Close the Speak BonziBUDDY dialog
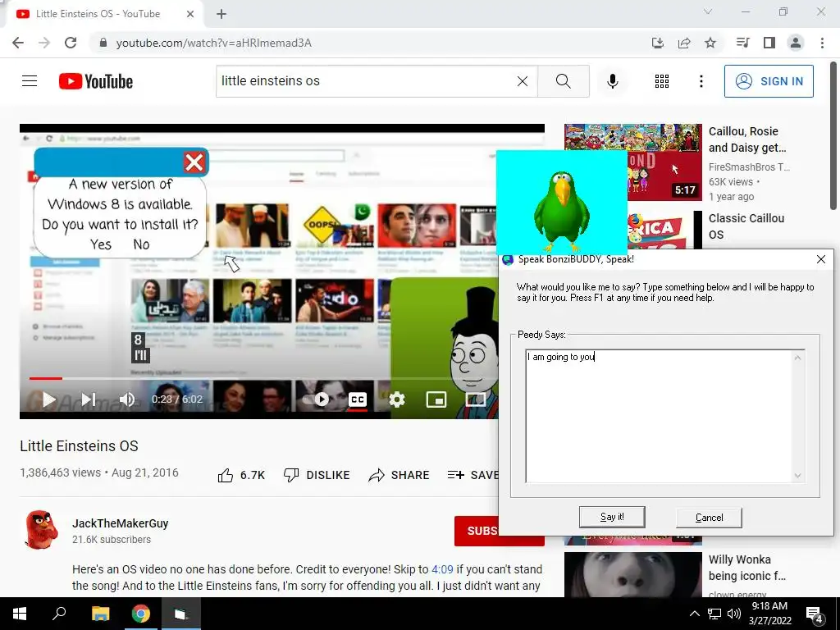 820,259
